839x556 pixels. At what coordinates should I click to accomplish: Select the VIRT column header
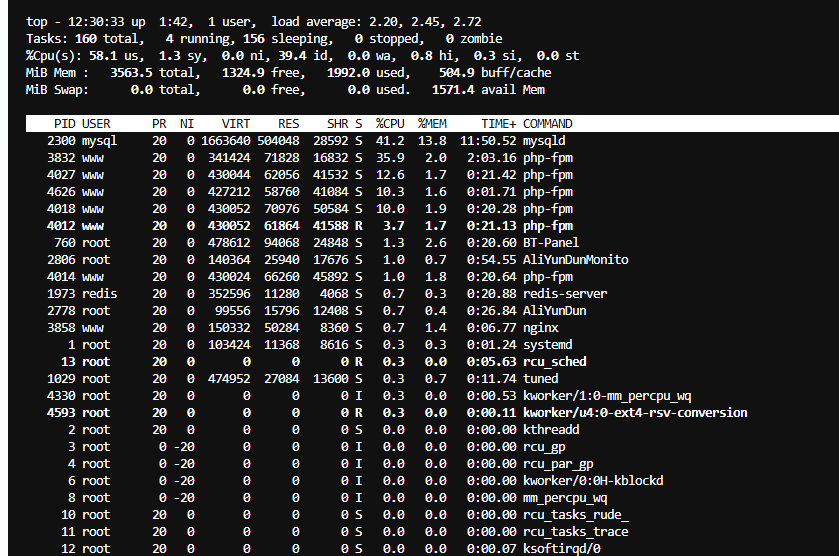(x=236, y=124)
